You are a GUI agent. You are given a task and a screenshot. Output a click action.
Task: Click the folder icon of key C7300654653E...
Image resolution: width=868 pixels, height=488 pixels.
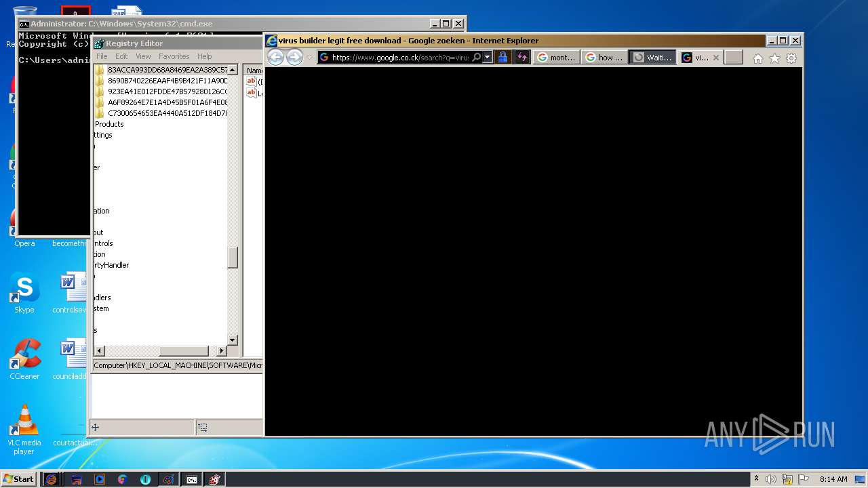tap(100, 113)
